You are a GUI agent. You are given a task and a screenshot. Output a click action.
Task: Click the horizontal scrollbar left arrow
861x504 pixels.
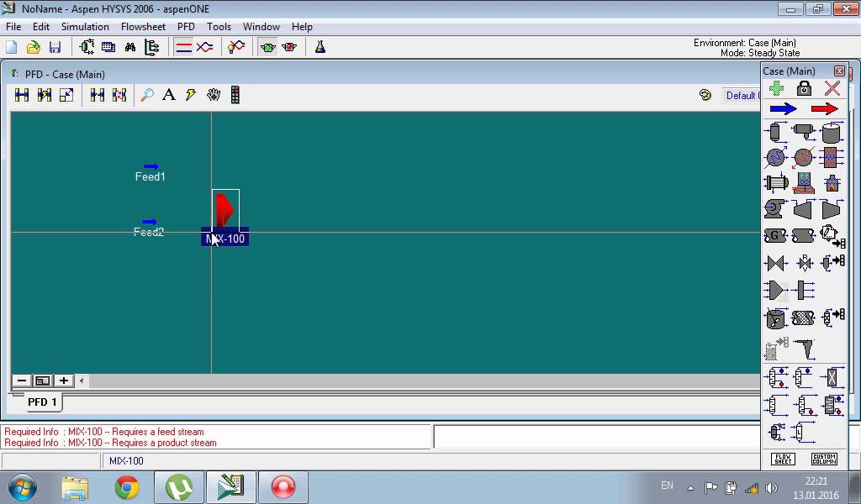(x=82, y=381)
